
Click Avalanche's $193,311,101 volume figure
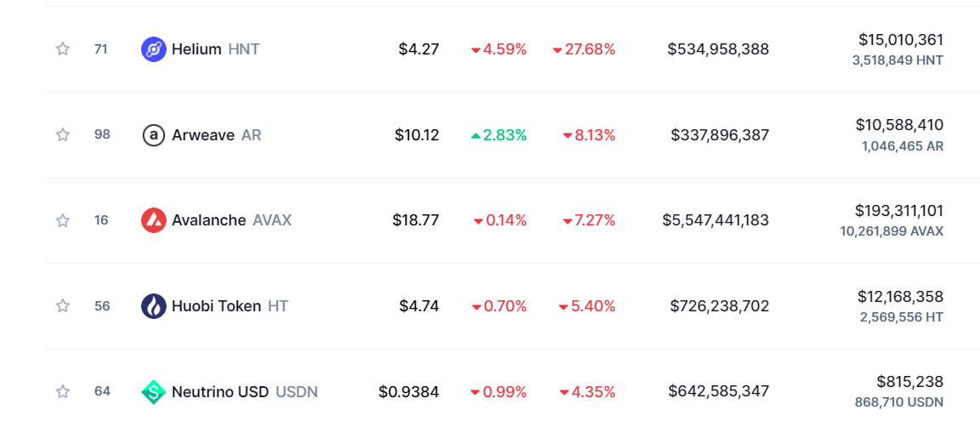pos(898,211)
